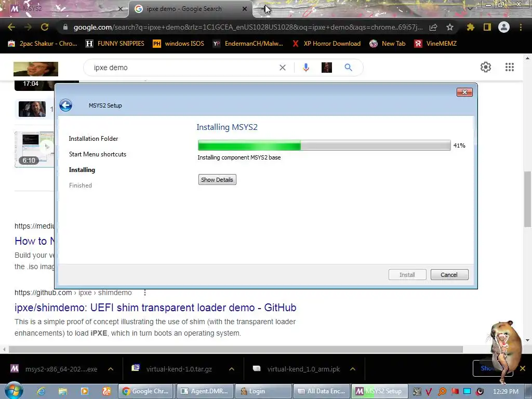Open FUNNY SNIPPIES bookmark
The image size is (532, 399).
(x=115, y=44)
